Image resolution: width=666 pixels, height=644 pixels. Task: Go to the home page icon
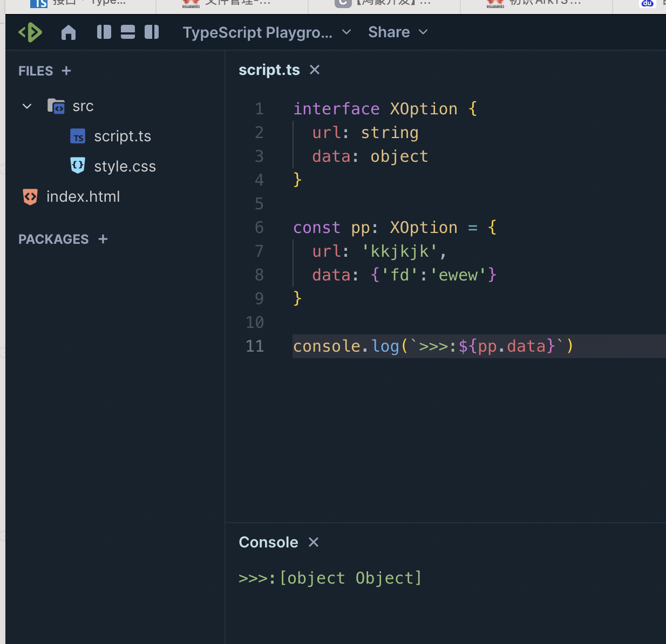coord(69,32)
